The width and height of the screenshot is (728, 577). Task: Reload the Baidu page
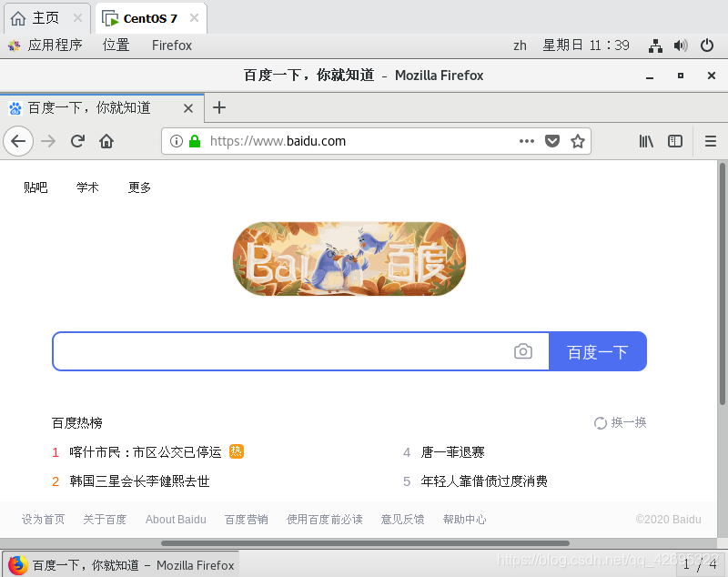coord(77,141)
